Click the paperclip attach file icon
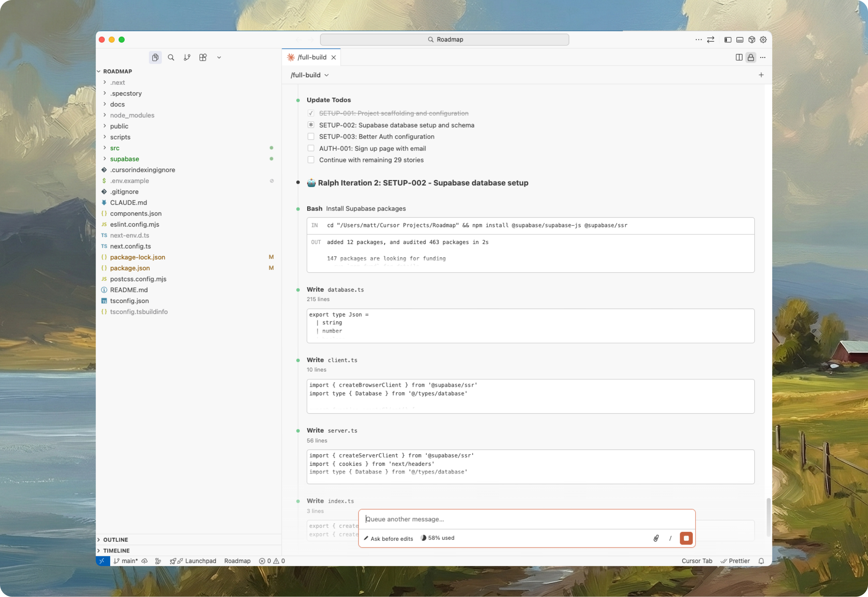Screen dimensions: 868x597 [656, 538]
